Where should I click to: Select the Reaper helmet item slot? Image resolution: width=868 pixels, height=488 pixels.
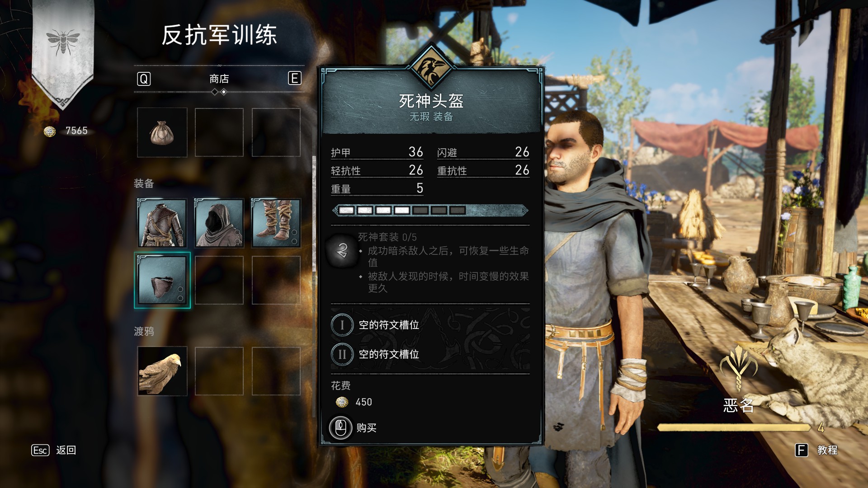pos(162,280)
